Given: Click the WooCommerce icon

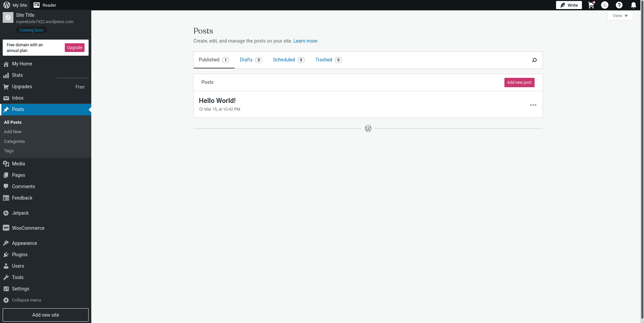Looking at the screenshot, I should [6, 228].
